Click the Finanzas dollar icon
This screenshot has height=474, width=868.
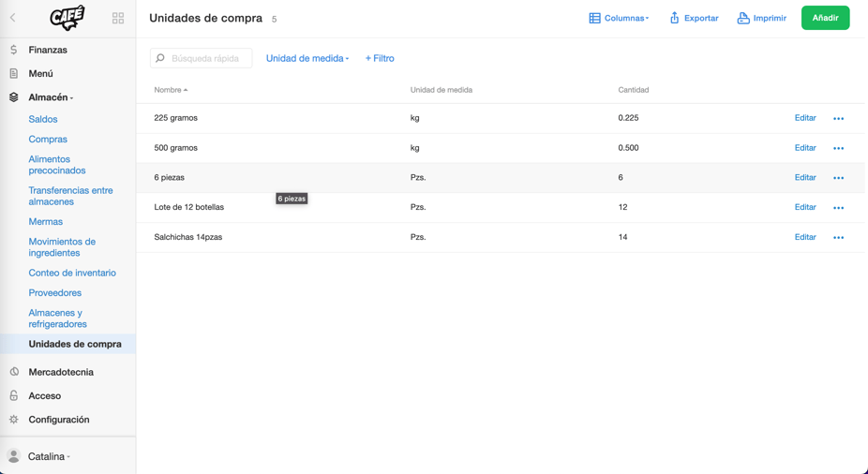[14, 50]
